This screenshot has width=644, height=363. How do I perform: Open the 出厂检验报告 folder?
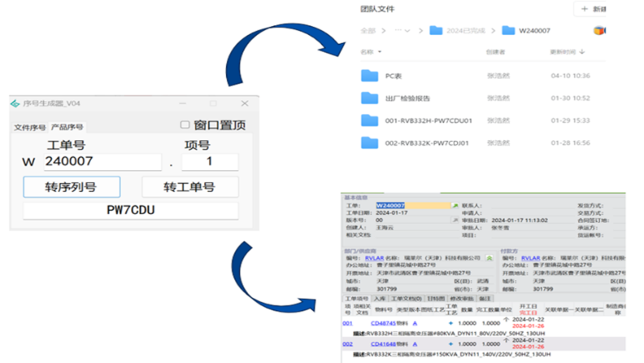[x=407, y=98]
